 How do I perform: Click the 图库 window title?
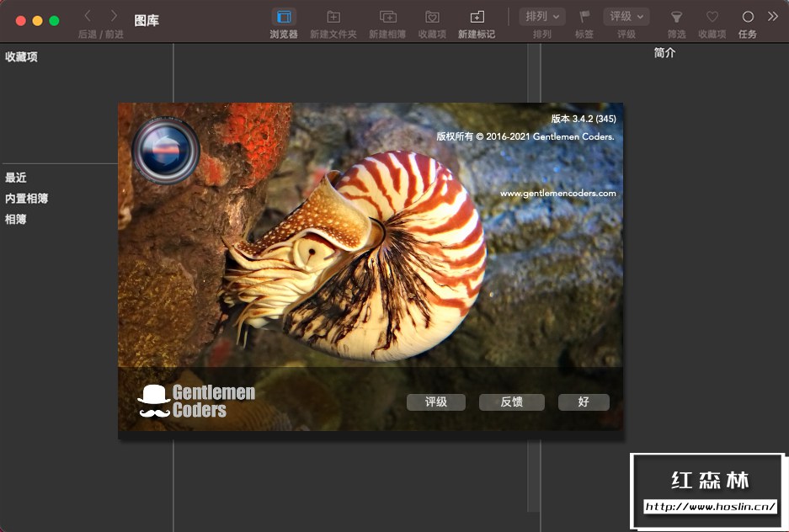coord(147,20)
